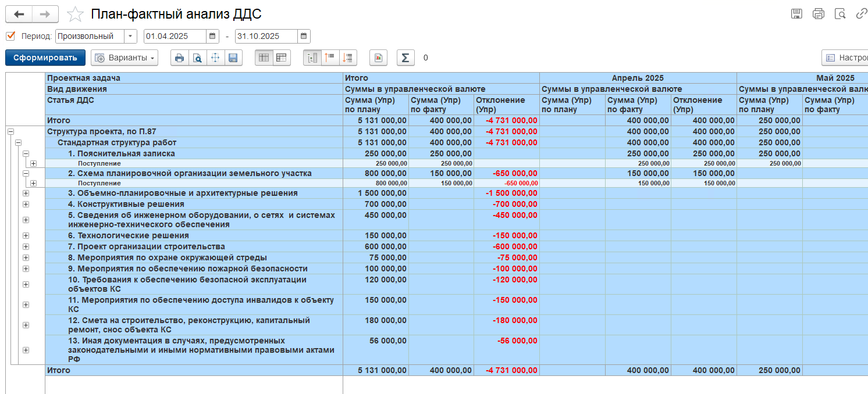
Task: Click the Сформировать button
Action: [x=45, y=58]
